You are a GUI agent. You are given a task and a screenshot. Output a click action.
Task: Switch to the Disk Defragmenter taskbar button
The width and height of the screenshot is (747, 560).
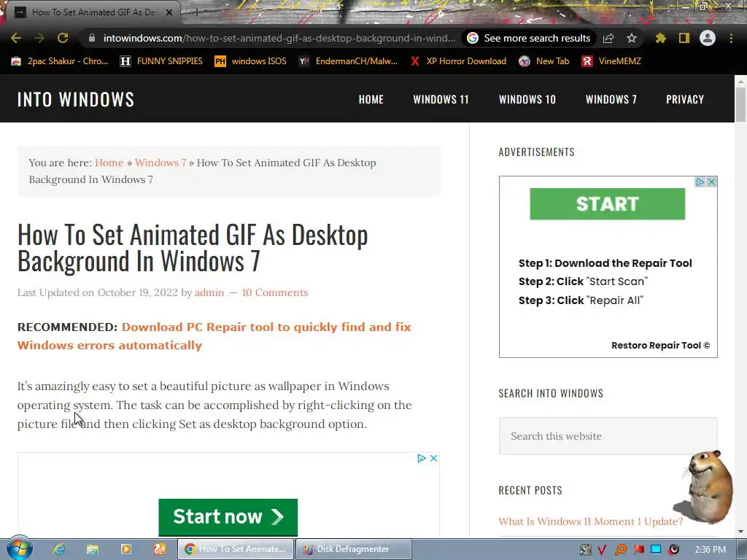pos(354,549)
